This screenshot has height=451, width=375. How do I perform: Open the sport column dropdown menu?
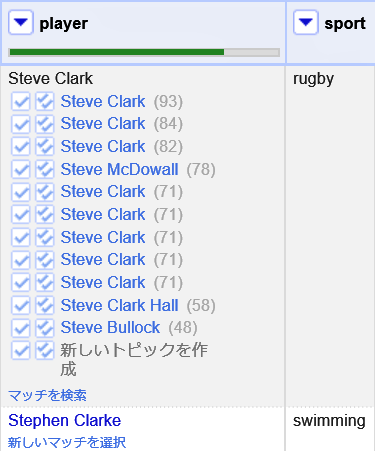click(306, 22)
